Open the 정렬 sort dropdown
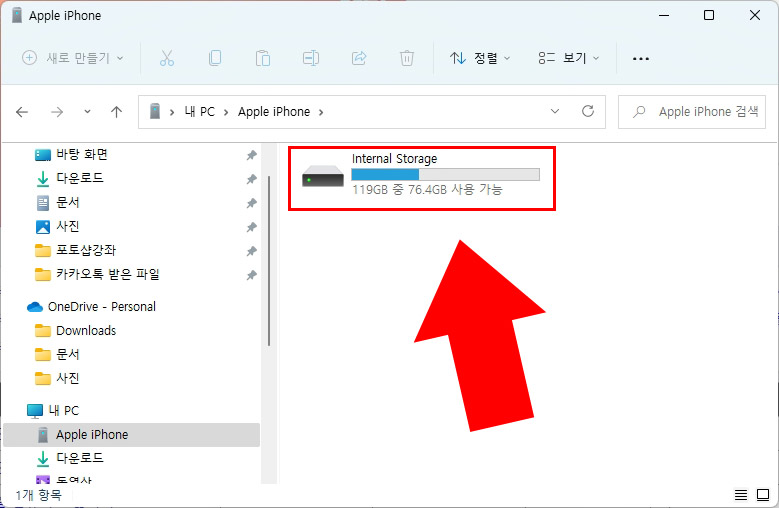779x508 pixels. [480, 58]
